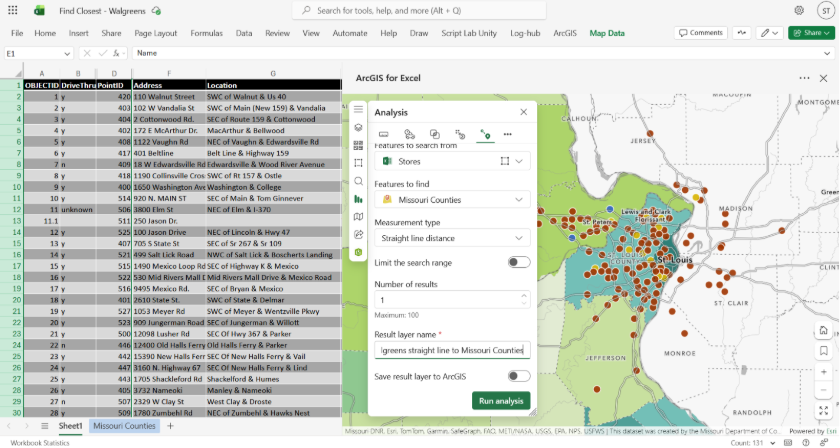Go to the map default home extent
The width and height of the screenshot is (840, 448).
(x=823, y=331)
